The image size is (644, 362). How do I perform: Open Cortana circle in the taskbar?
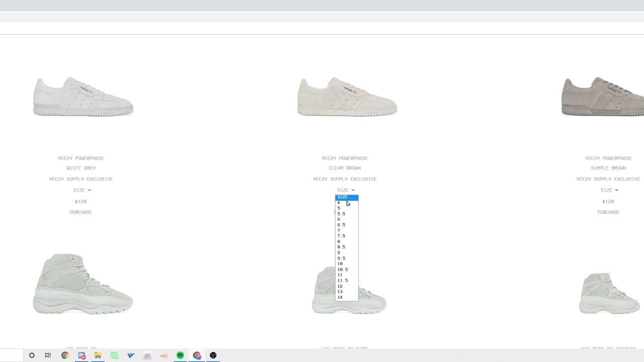pos(32,355)
